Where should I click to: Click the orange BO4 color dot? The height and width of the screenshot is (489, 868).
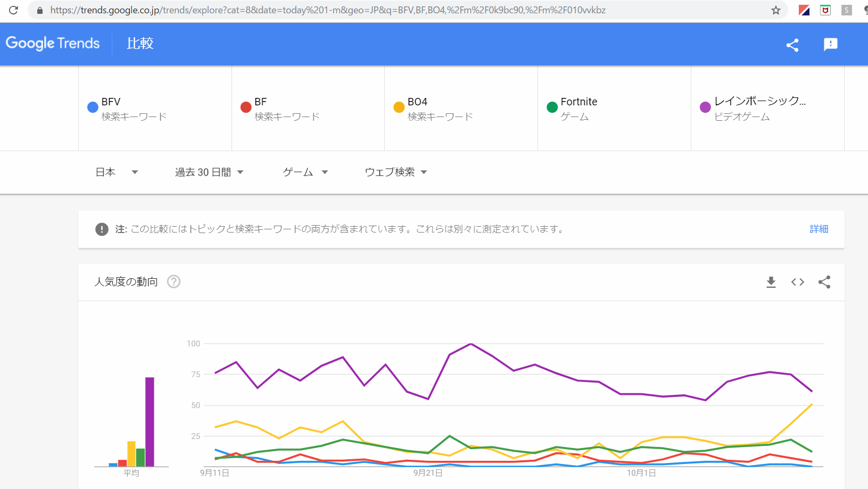click(x=399, y=107)
